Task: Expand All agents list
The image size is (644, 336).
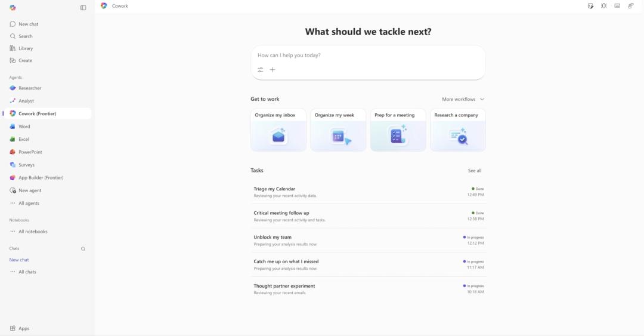Action: coord(29,204)
